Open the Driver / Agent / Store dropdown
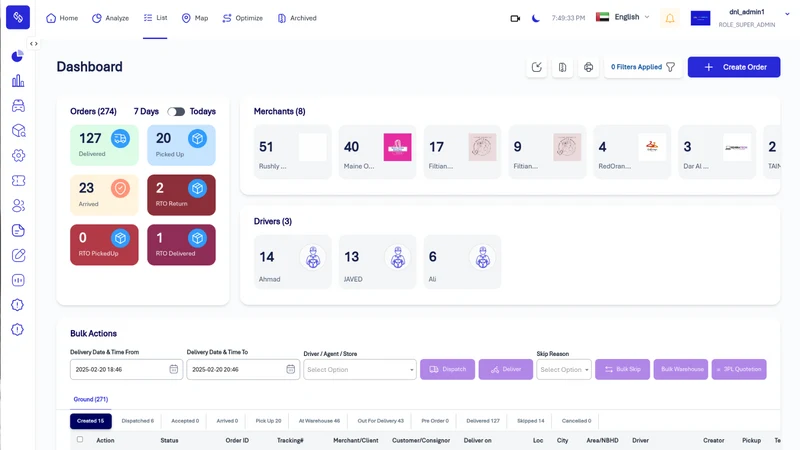Viewport: 800px width, 450px height. tap(360, 369)
